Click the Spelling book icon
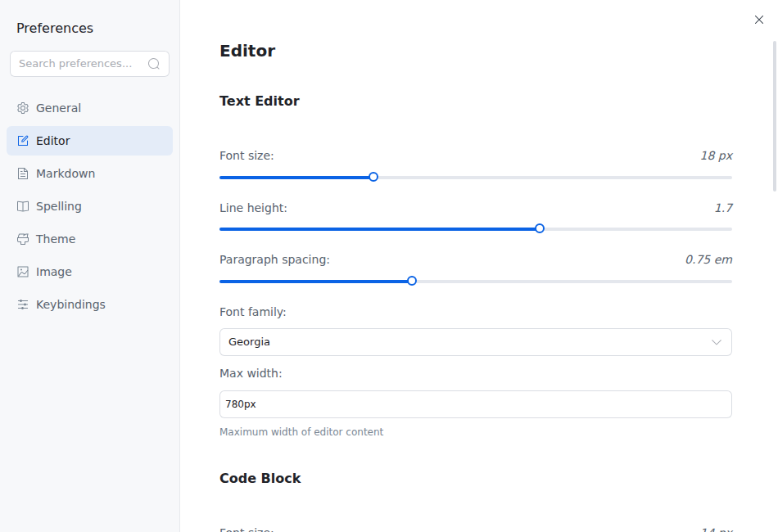 [23, 206]
